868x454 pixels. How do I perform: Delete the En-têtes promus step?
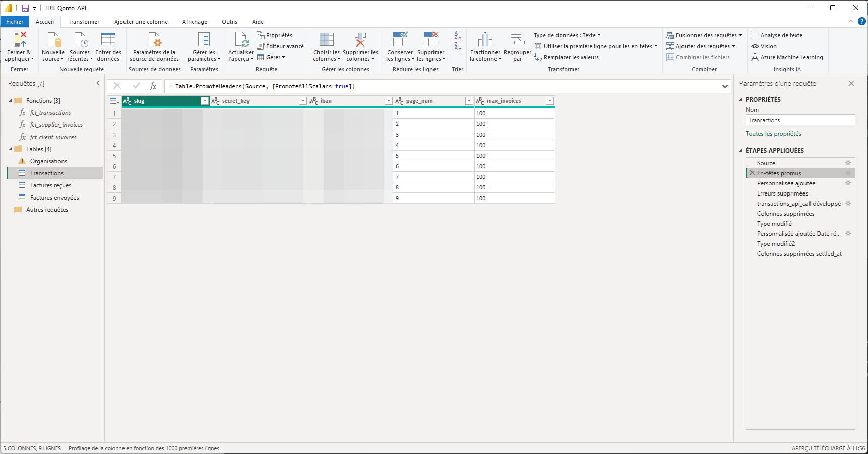(752, 173)
